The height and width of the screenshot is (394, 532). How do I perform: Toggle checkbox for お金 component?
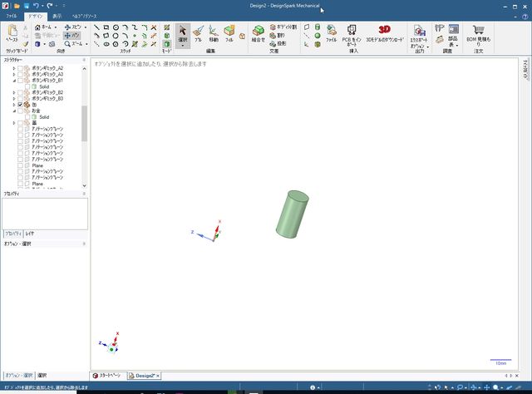[20, 111]
